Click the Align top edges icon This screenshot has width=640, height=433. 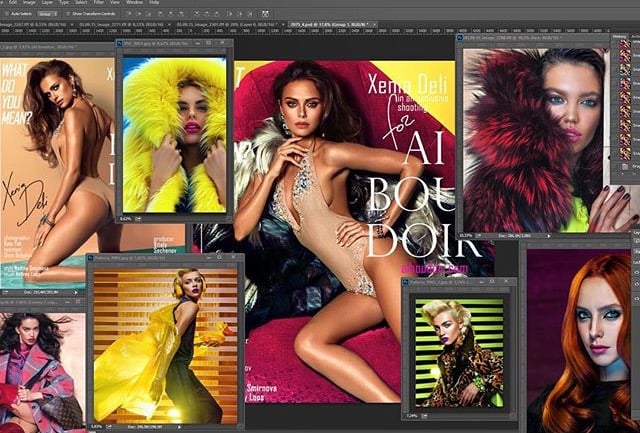point(129,14)
